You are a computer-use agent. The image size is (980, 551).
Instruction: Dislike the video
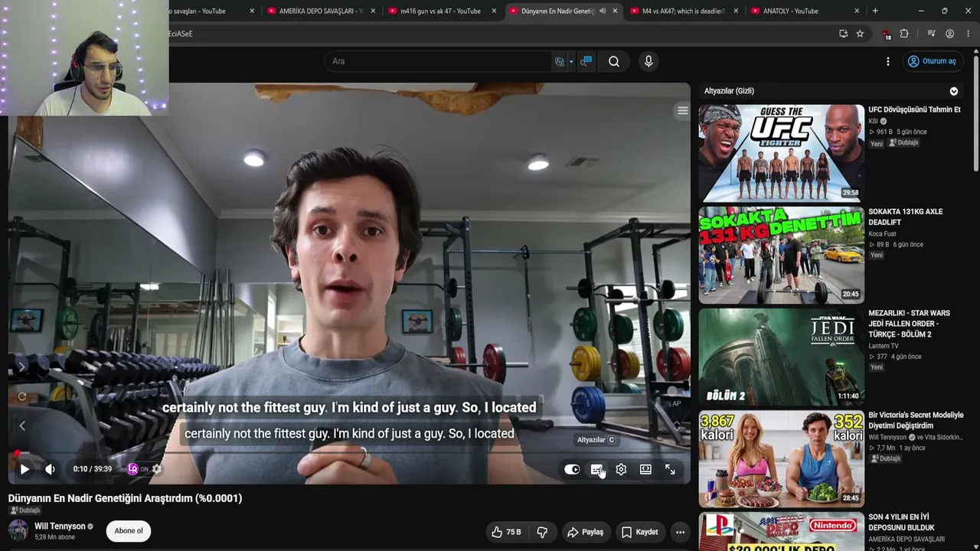542,532
